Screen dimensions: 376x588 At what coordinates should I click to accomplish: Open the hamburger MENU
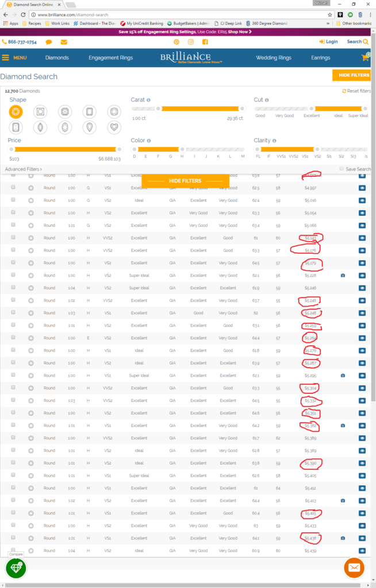point(14,58)
